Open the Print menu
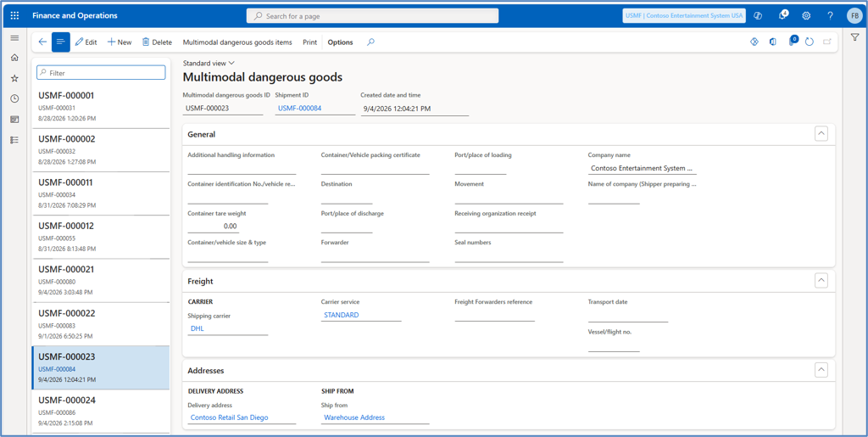The width and height of the screenshot is (868, 437). coord(310,42)
